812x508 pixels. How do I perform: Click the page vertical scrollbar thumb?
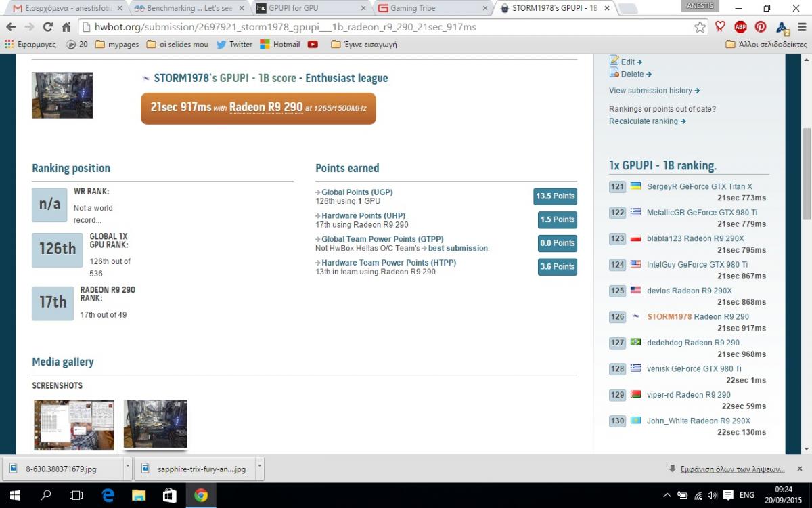point(806,174)
